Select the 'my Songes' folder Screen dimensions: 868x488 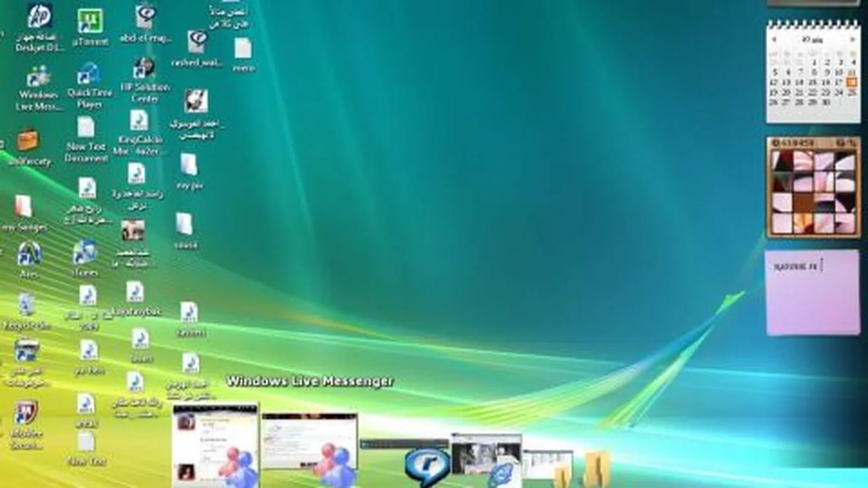(x=24, y=207)
